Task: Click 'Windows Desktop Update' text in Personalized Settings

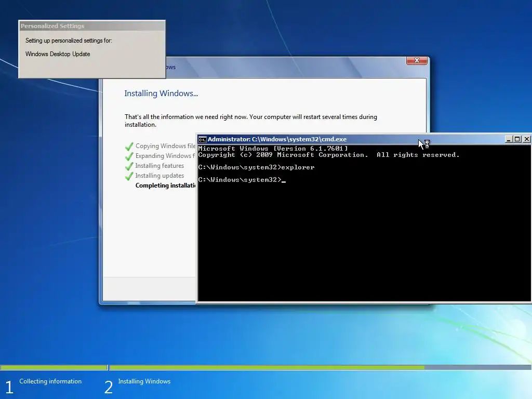Action: point(58,54)
